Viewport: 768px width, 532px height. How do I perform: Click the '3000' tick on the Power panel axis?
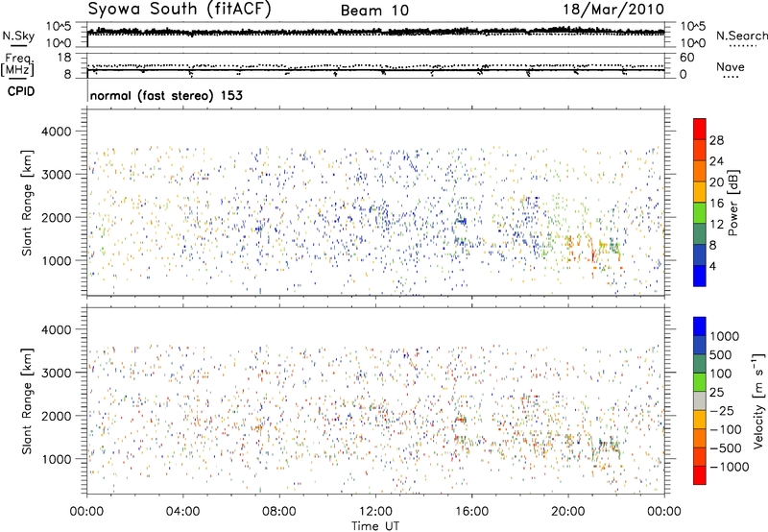(57, 175)
